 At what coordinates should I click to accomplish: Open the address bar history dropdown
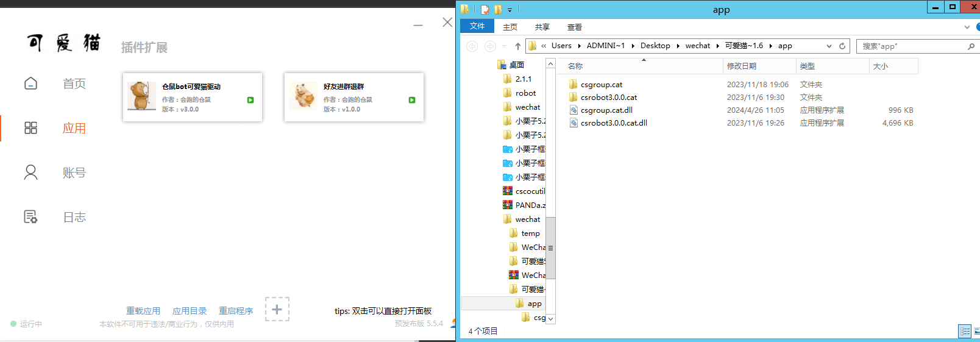(x=829, y=46)
